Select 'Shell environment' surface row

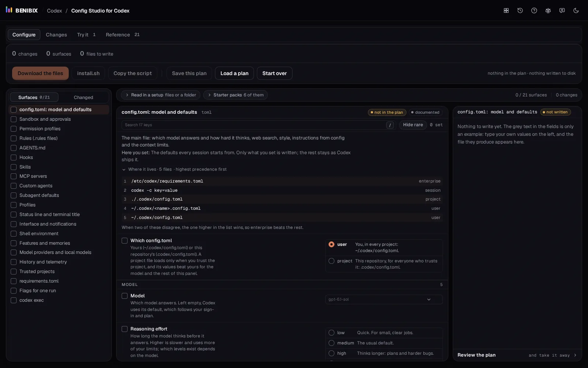pyautogui.click(x=59, y=234)
